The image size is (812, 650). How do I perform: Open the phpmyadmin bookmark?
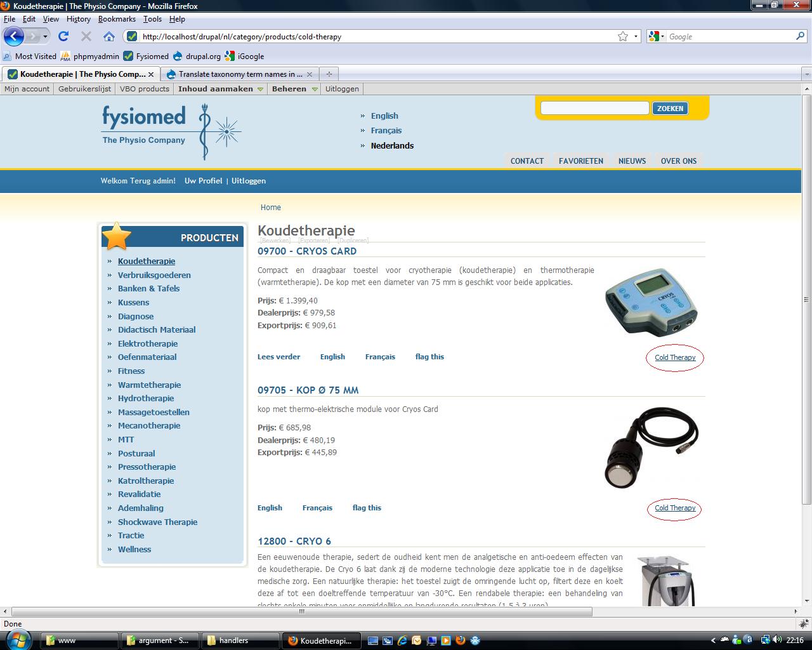click(x=89, y=56)
